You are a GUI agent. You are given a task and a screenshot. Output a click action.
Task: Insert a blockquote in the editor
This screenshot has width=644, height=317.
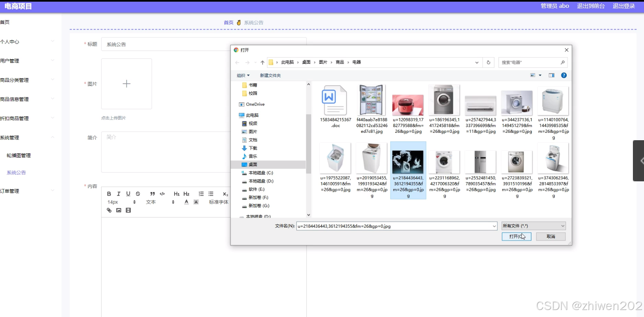pyautogui.click(x=152, y=194)
